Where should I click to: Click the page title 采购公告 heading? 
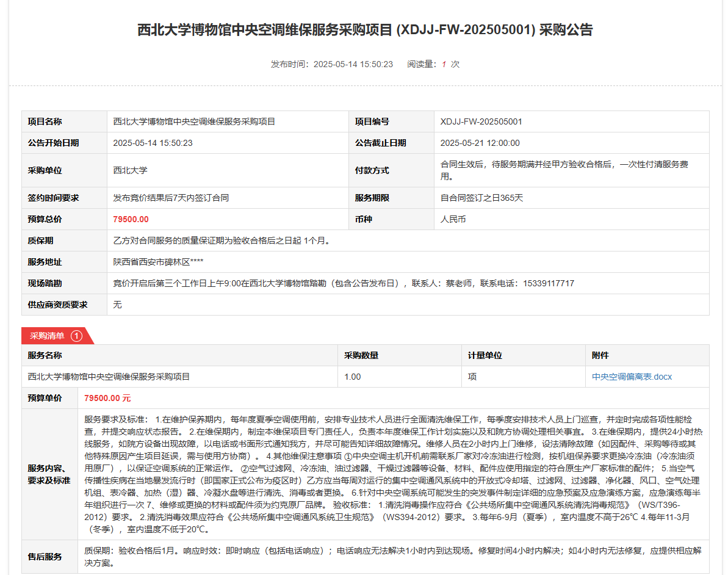[x=364, y=30]
